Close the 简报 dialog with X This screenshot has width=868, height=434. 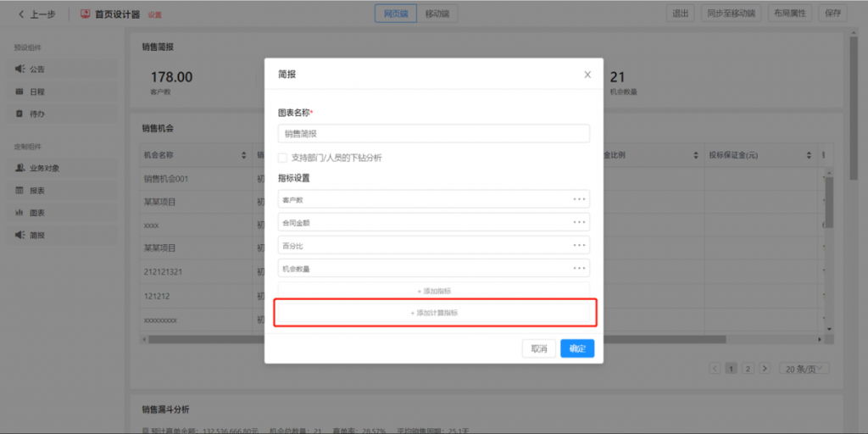[587, 75]
